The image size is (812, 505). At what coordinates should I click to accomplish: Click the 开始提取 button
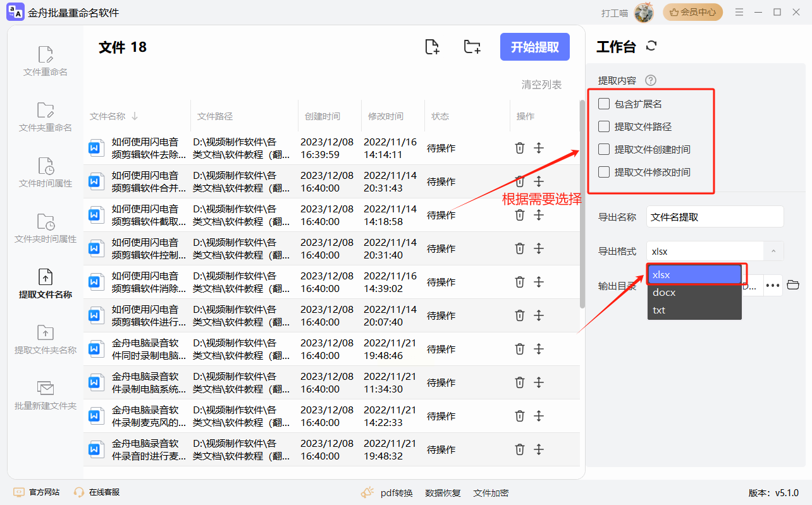point(534,47)
